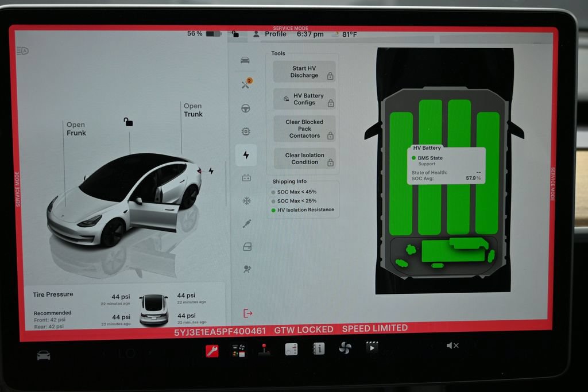The image size is (588, 392).
Task: Tap the status bar lock icon
Action: [x=235, y=34]
